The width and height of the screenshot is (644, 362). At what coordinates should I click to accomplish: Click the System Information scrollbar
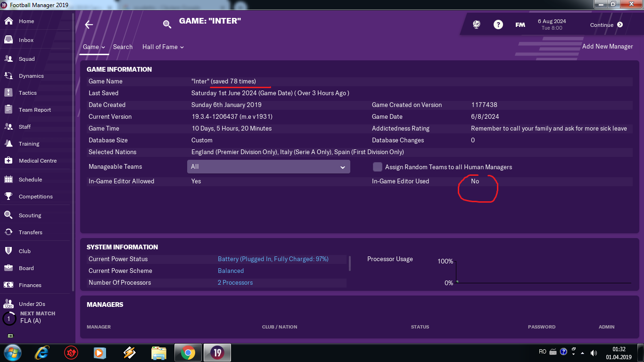pos(349,263)
